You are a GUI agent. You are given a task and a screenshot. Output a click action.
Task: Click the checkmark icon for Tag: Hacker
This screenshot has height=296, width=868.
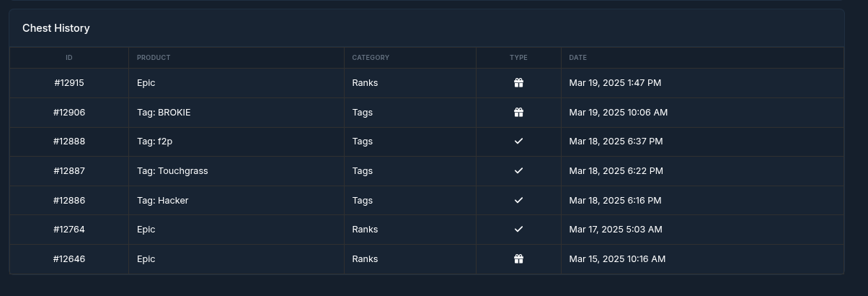click(518, 200)
